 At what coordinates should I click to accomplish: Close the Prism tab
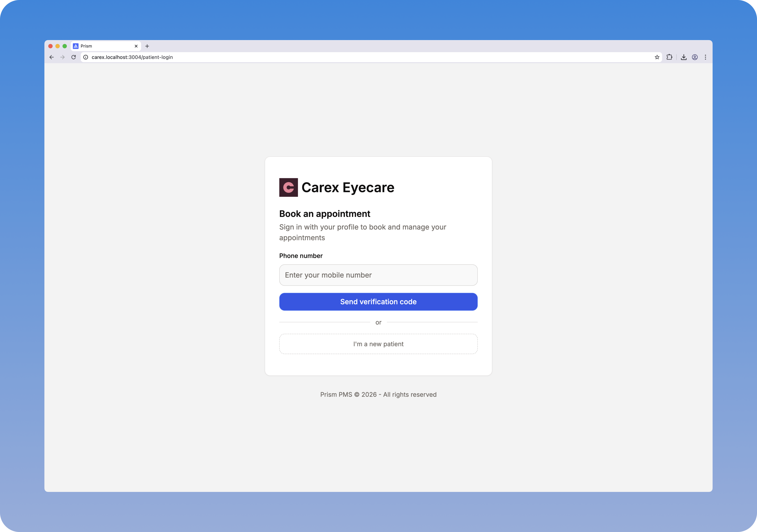[136, 46]
